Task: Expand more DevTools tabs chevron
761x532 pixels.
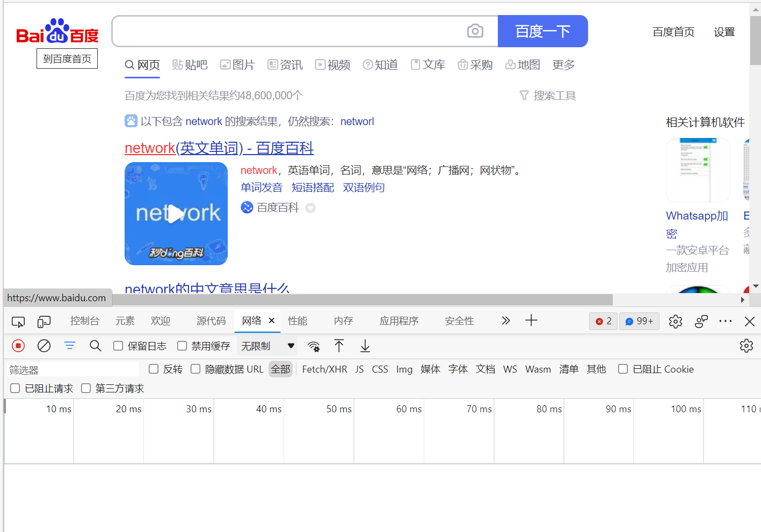Action: coord(505,320)
